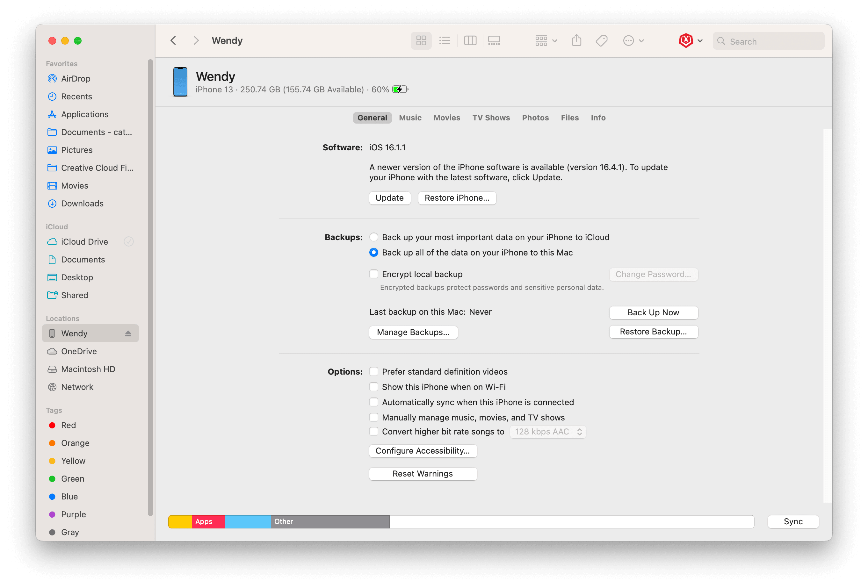The image size is (868, 588).
Task: Select iCloud backup radio option
Action: coord(373,237)
